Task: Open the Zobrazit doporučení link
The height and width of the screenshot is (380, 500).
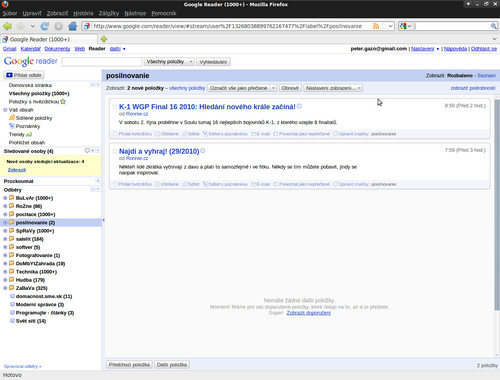Action: coord(309,313)
